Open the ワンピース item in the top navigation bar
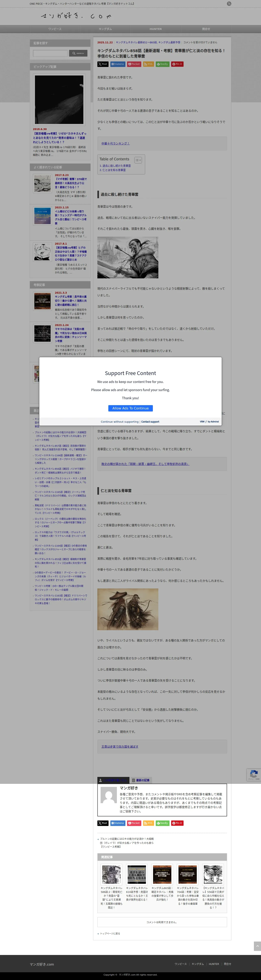The width and height of the screenshot is (261, 980). point(55,29)
